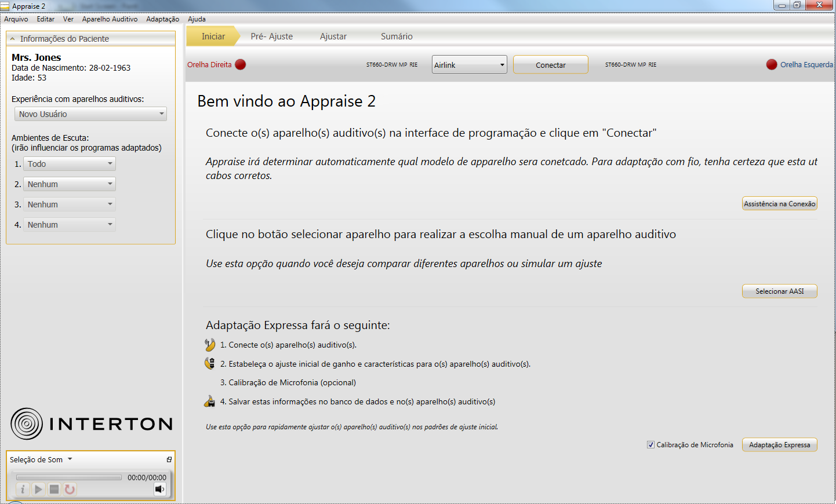Click the save to database step icon
The height and width of the screenshot is (504, 836).
point(210,401)
